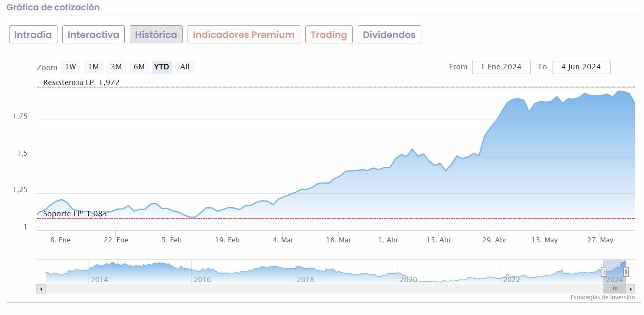The height and width of the screenshot is (315, 644).
Task: Open Indicadores Premium tab
Action: 244,35
